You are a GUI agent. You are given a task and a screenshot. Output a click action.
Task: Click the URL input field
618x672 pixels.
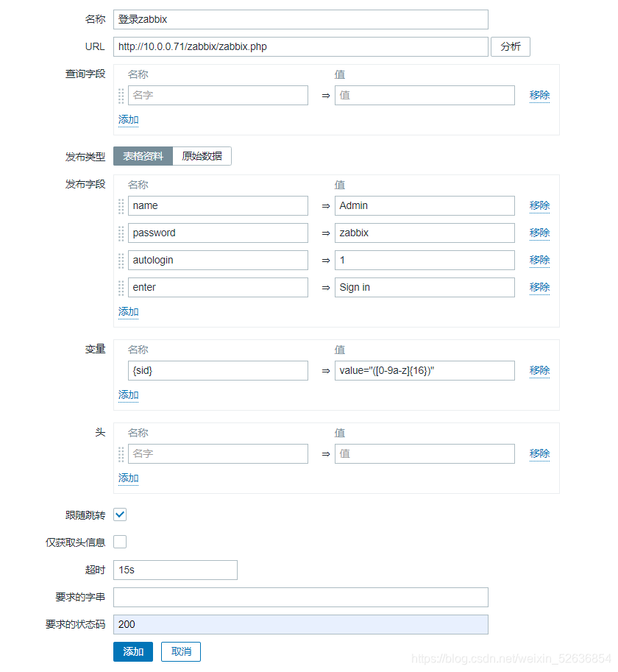301,46
